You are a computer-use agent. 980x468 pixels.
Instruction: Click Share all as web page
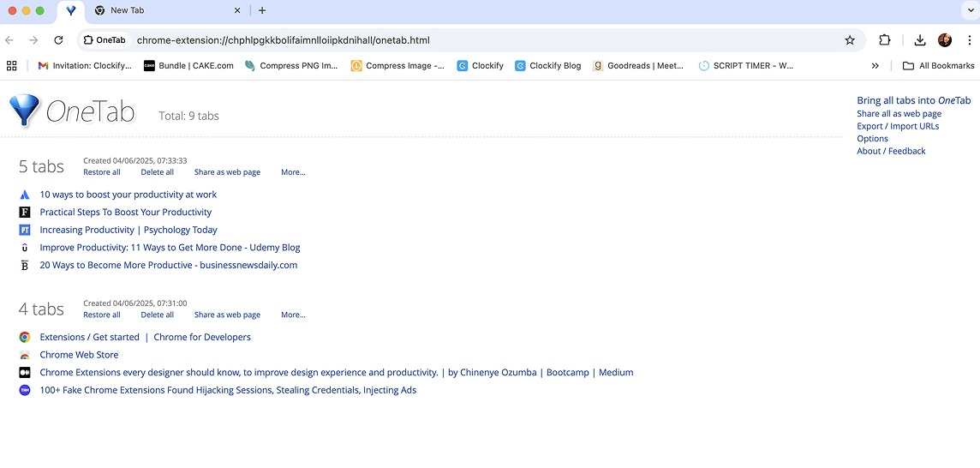(x=899, y=114)
